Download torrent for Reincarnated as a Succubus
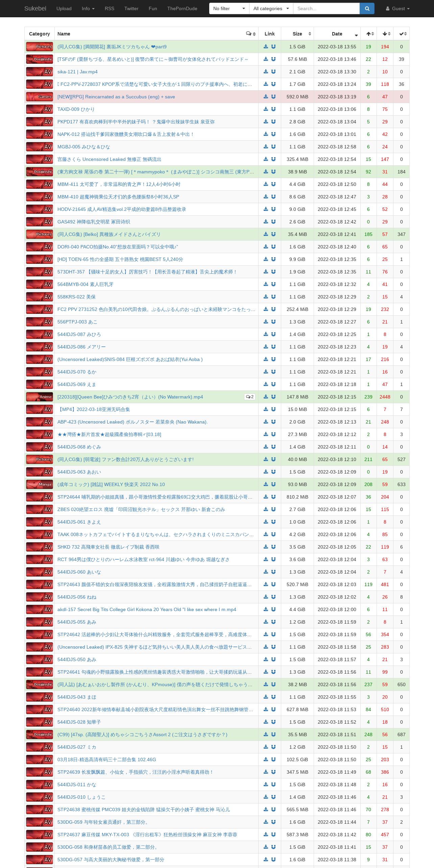The height and width of the screenshot is (868, 434). coord(266,97)
